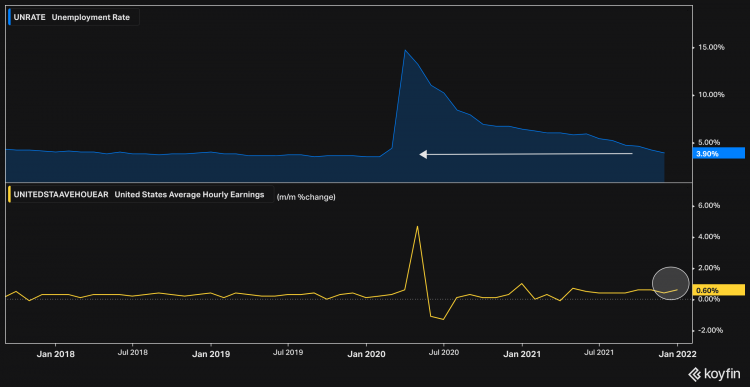The image size is (750, 387).
Task: Click the yellow 0.60% value tag
Action: (x=718, y=290)
